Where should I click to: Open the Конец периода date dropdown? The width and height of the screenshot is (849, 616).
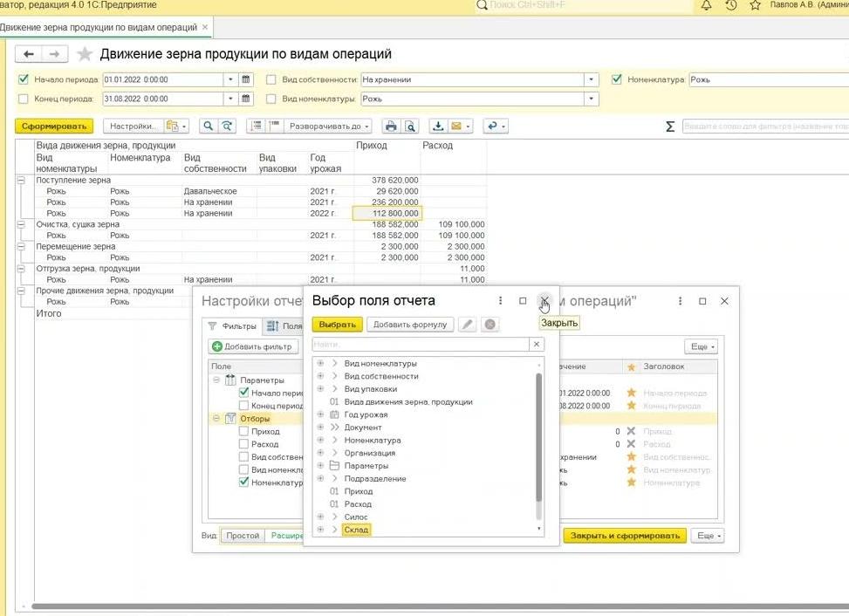(x=230, y=99)
